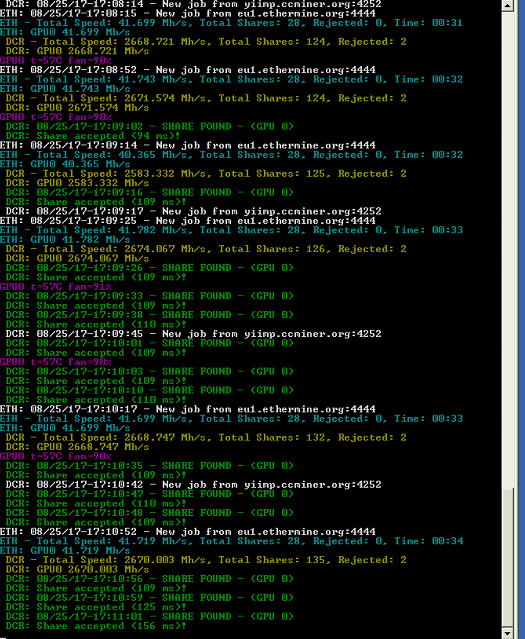The image size is (525, 639).
Task: Select DCR 17:11:01 SHARE FOUND line
Action: (150, 617)
